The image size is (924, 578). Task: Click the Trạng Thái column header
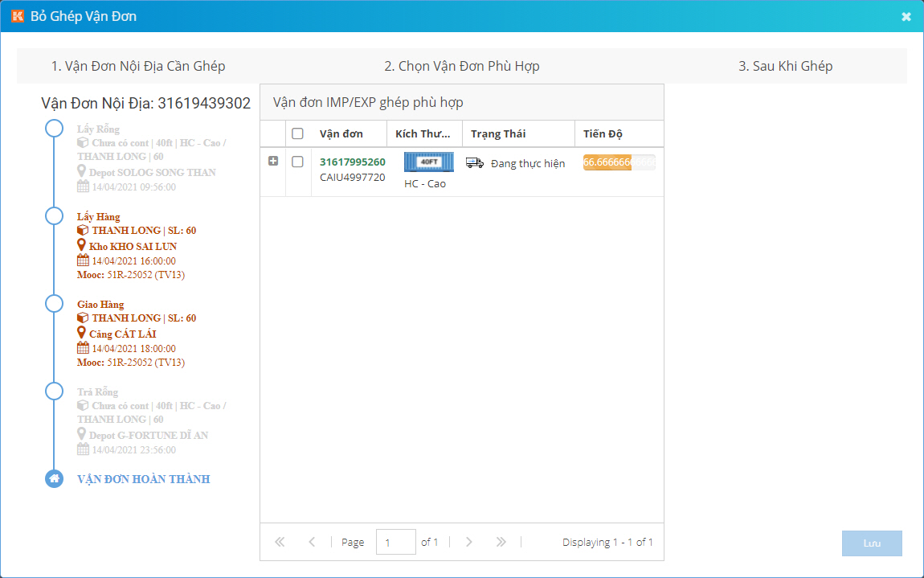coord(498,133)
